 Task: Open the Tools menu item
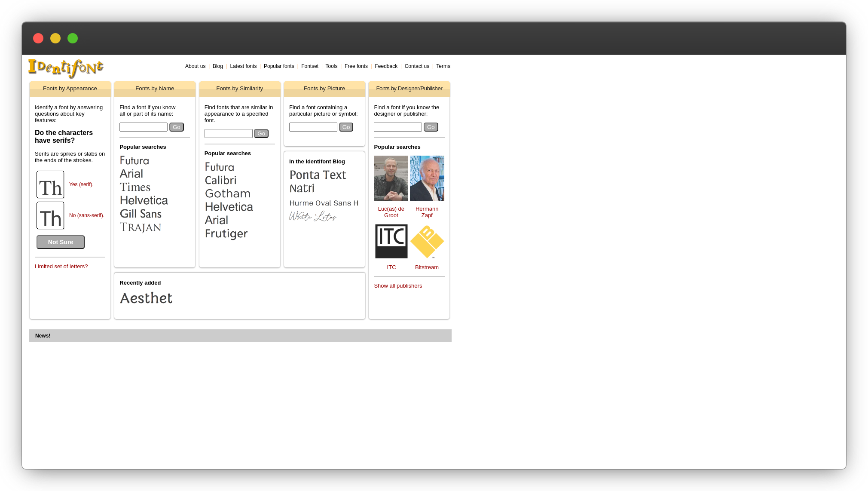331,66
